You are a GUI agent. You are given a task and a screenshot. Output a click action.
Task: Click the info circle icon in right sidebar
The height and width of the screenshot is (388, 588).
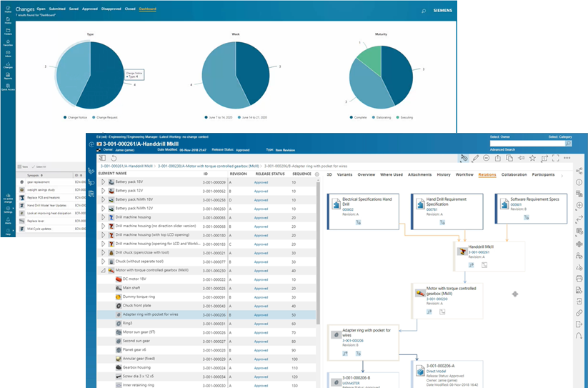pos(579,182)
